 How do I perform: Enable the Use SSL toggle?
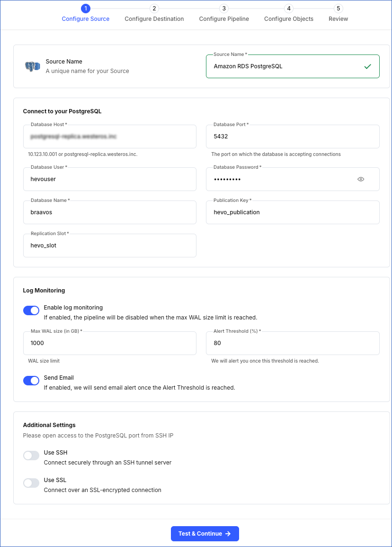coord(31,483)
